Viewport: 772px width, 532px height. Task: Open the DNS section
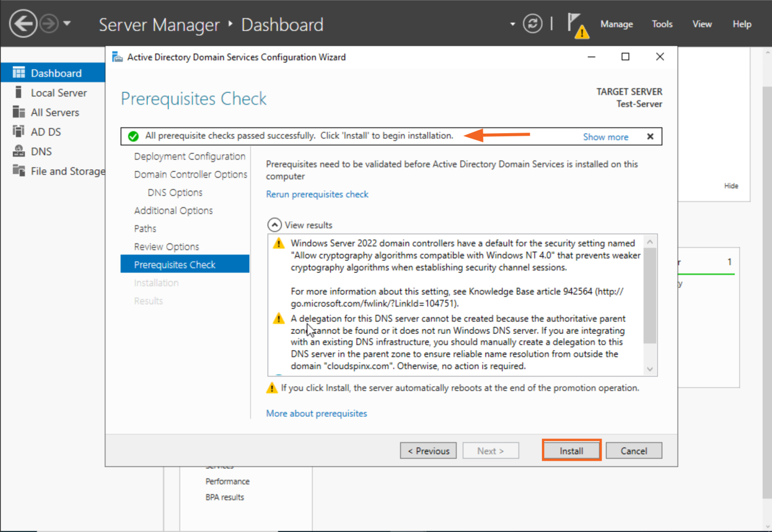pyautogui.click(x=41, y=151)
